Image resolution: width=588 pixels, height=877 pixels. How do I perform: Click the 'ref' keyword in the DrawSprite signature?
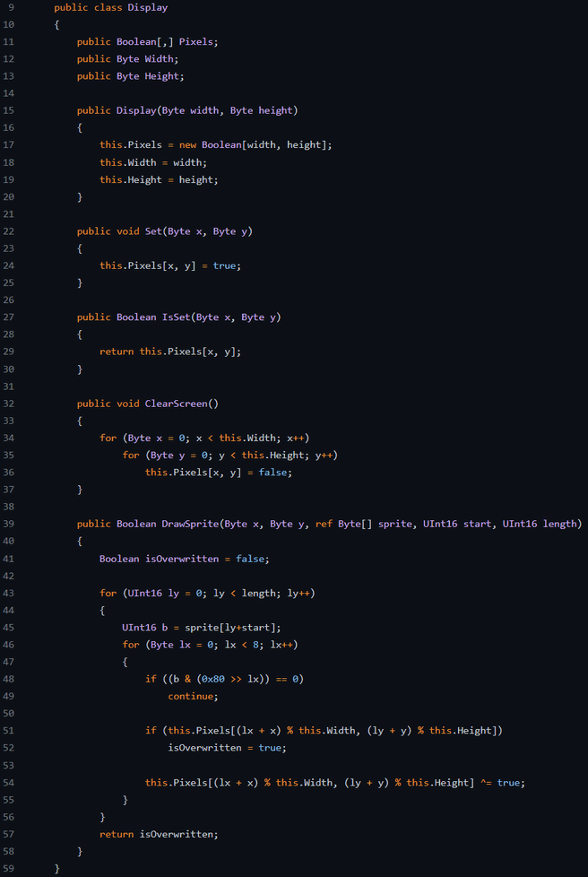324,524
